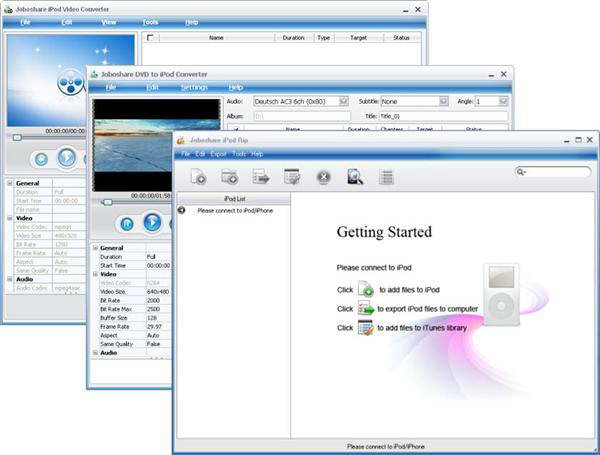Click the list view toolbar icon
The width and height of the screenshot is (600, 455).
(386, 177)
